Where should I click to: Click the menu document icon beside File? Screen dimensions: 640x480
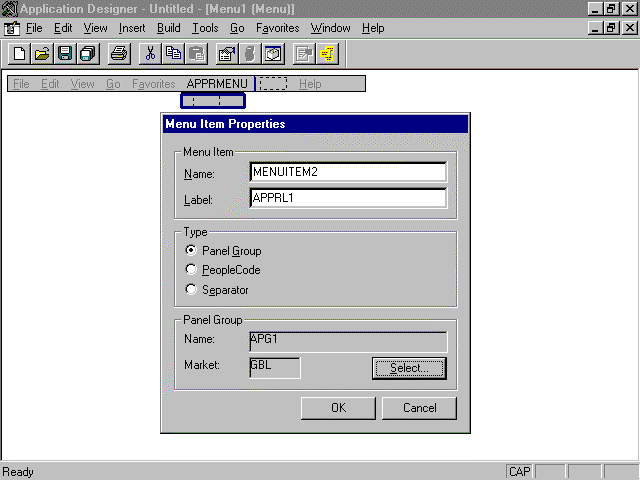pyautogui.click(x=11, y=28)
